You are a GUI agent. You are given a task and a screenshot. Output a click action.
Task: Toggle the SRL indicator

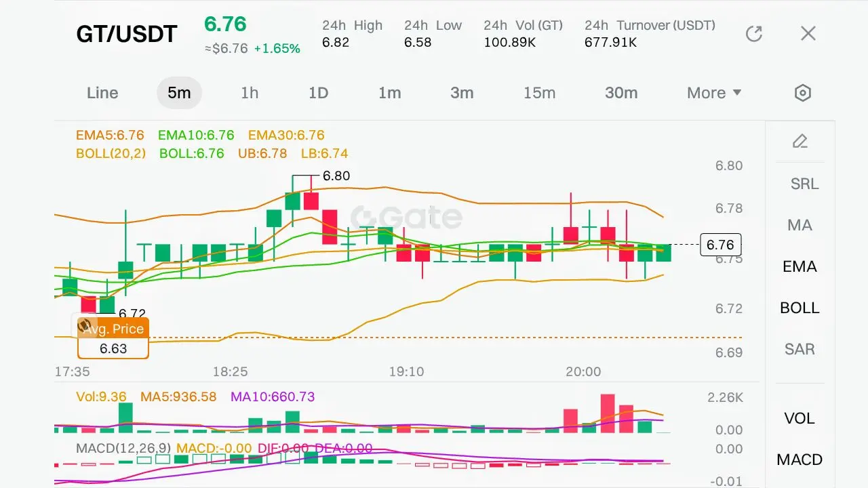pos(804,184)
